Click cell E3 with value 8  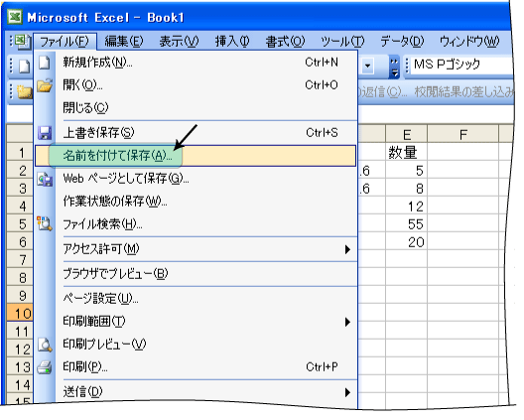[406, 189]
